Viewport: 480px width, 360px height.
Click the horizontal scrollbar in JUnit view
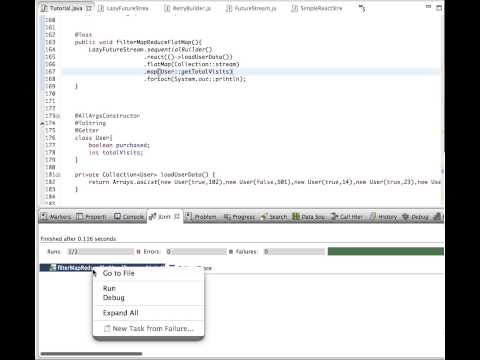tap(91, 354)
